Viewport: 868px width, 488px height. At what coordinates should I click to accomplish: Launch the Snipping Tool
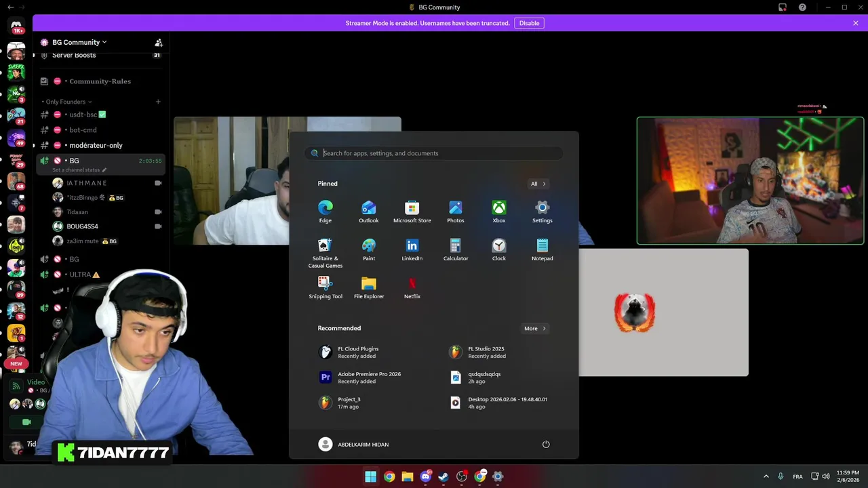(325, 287)
